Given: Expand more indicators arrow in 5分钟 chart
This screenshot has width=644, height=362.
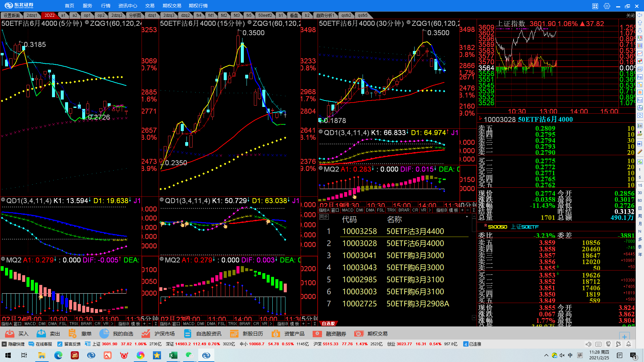Looking at the screenshot, I should (111, 324).
